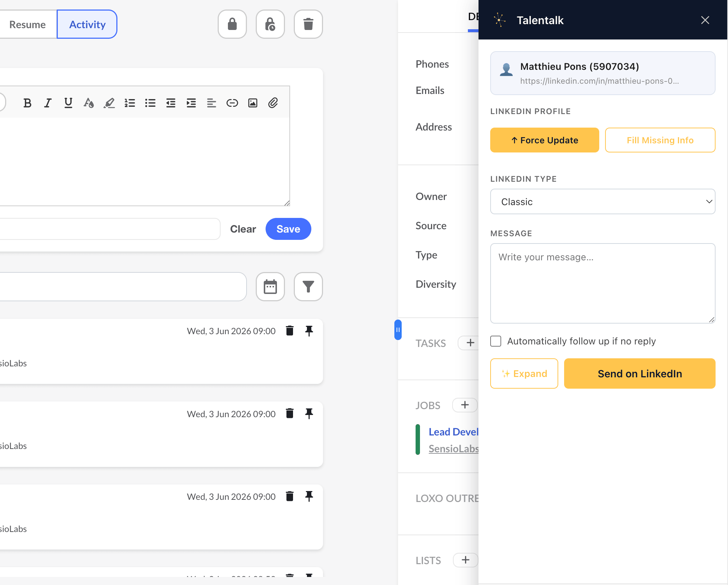Delete the second Wed, 3 Jun activity entry
This screenshot has height=585, width=728.
tap(290, 414)
